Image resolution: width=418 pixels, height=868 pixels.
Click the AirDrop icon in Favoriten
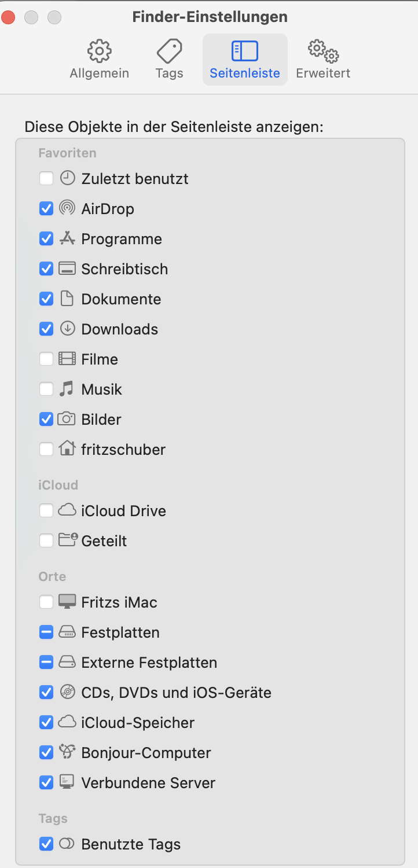pos(67,208)
